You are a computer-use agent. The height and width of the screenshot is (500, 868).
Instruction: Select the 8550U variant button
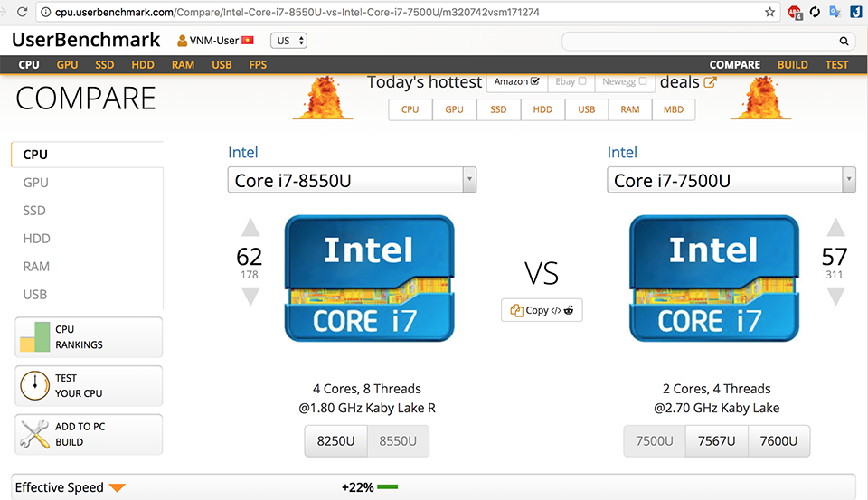398,440
